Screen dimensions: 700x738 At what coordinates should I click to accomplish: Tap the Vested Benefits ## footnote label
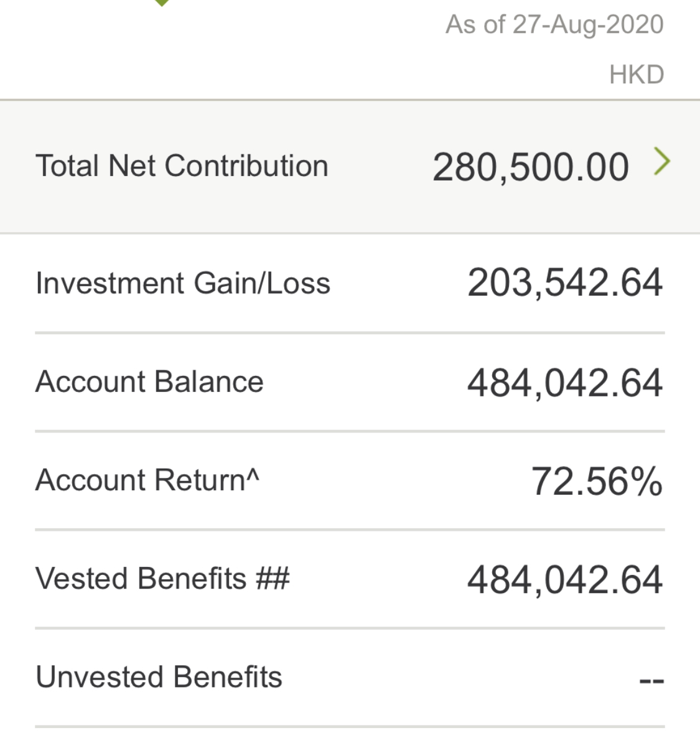(162, 578)
